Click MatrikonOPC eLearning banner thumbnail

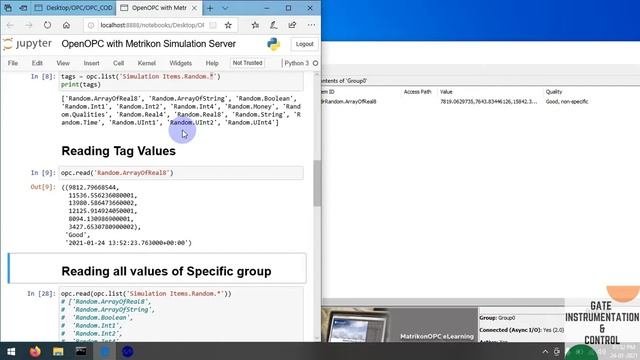pyautogui.click(x=399, y=325)
